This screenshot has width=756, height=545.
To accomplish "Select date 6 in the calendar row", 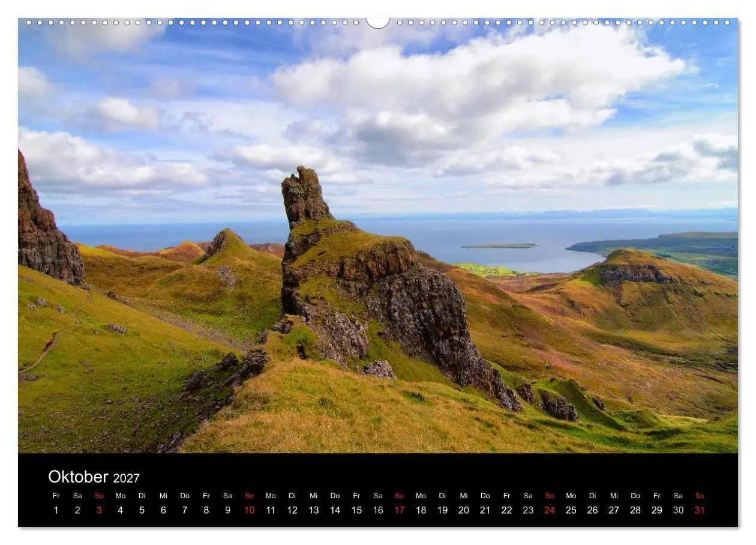I will tap(163, 510).
